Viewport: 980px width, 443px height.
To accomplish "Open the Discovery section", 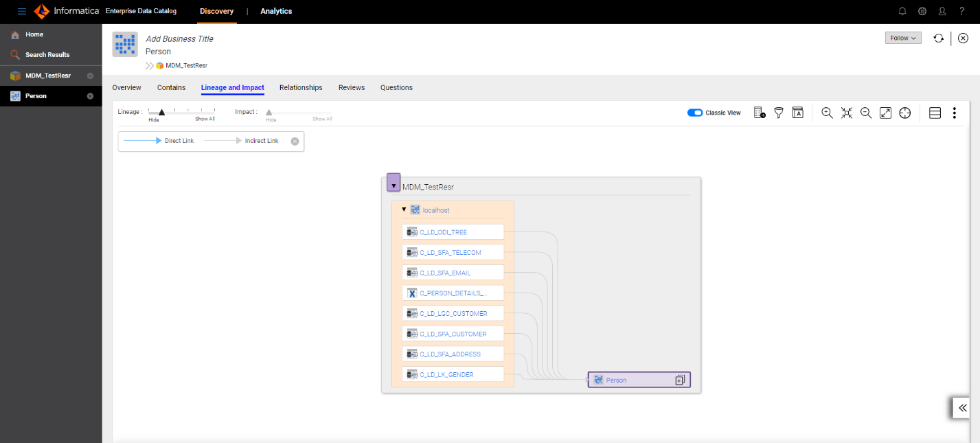I will (216, 11).
